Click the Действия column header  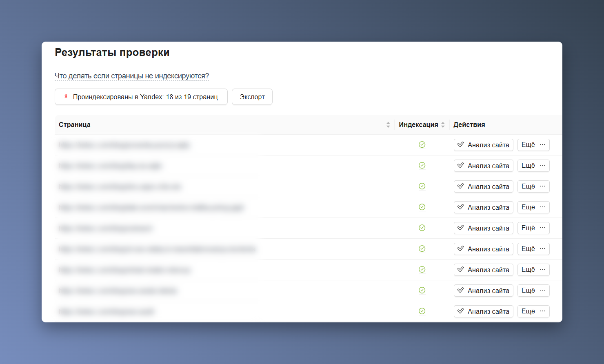click(469, 125)
